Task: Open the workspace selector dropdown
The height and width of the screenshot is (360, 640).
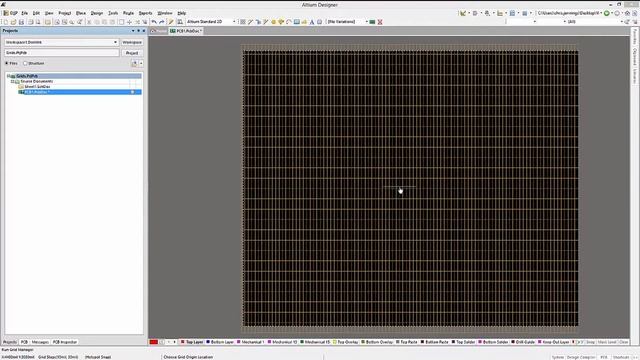Action: tap(116, 42)
